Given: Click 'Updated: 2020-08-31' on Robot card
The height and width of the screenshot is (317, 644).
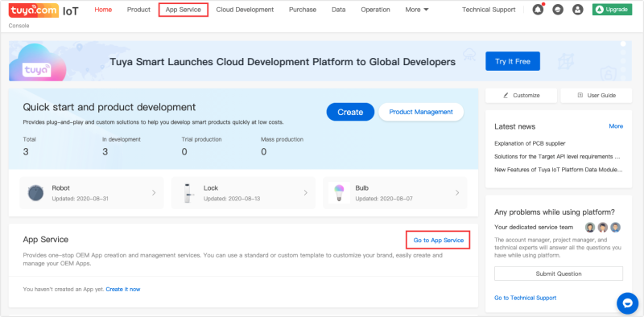Looking at the screenshot, I should 80,199.
